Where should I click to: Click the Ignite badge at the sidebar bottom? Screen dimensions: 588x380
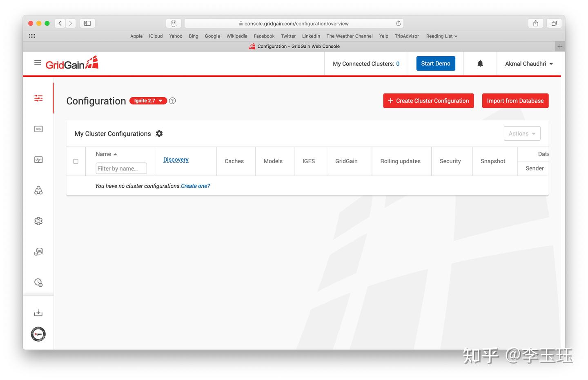click(x=38, y=334)
